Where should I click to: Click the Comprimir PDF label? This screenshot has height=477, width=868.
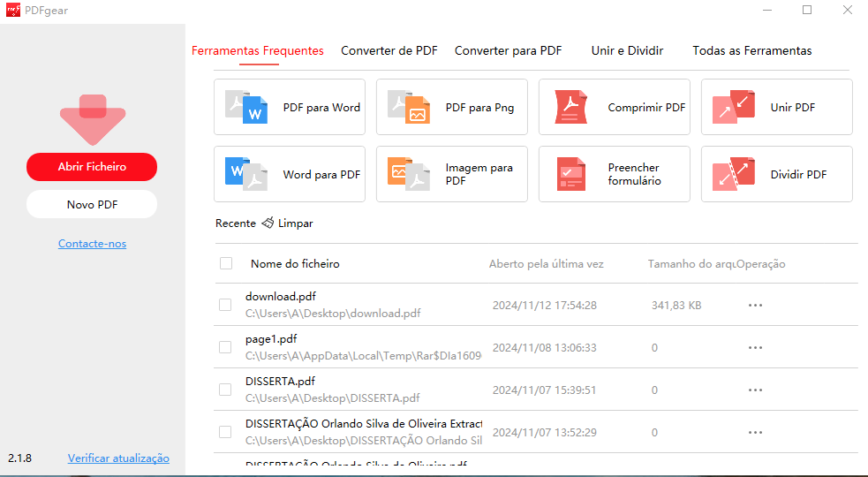646,108
